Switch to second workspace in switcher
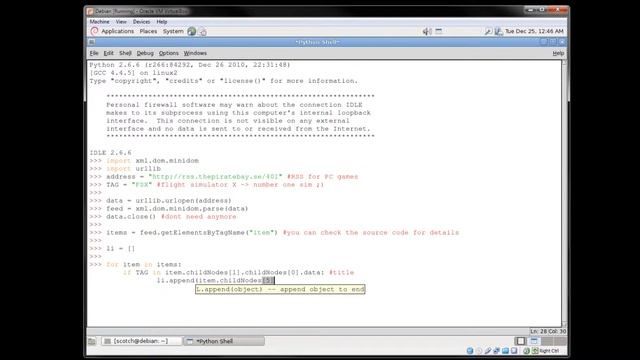Screen dimensions: 640x360 (534, 341)
